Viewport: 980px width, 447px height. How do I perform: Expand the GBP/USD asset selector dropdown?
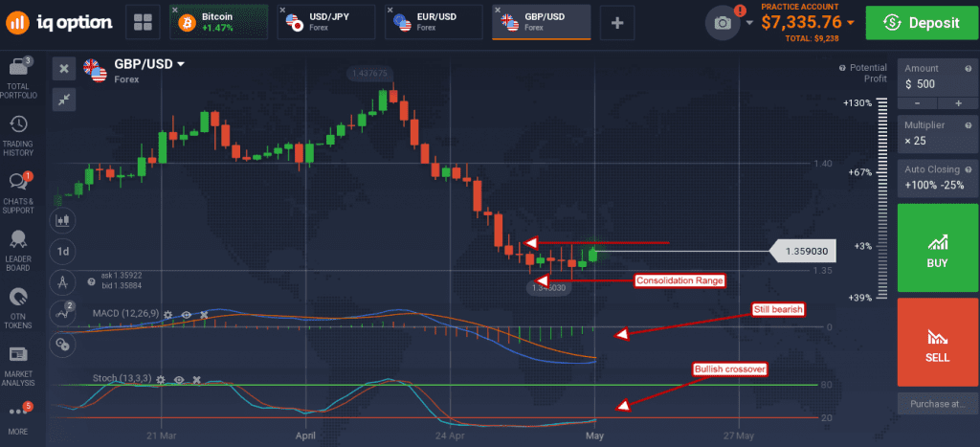pyautogui.click(x=181, y=64)
